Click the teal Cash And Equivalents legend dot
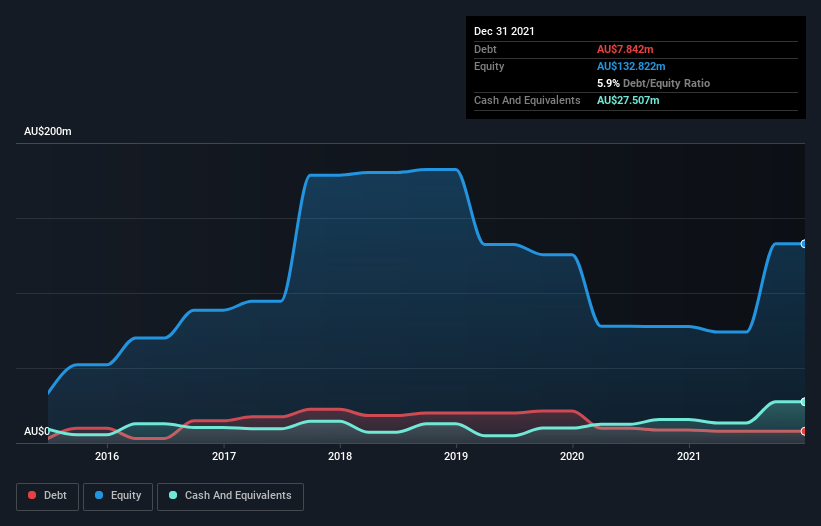The height and width of the screenshot is (526, 821). pyautogui.click(x=173, y=495)
